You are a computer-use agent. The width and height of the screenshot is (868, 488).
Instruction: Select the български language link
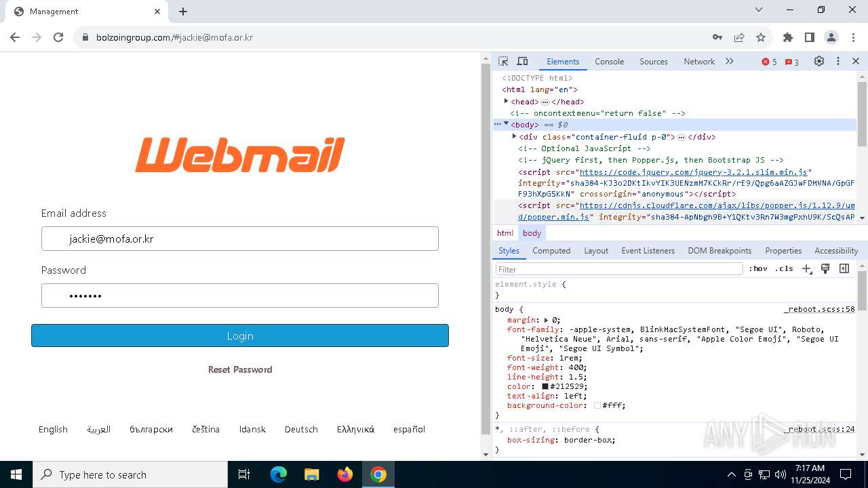click(151, 429)
